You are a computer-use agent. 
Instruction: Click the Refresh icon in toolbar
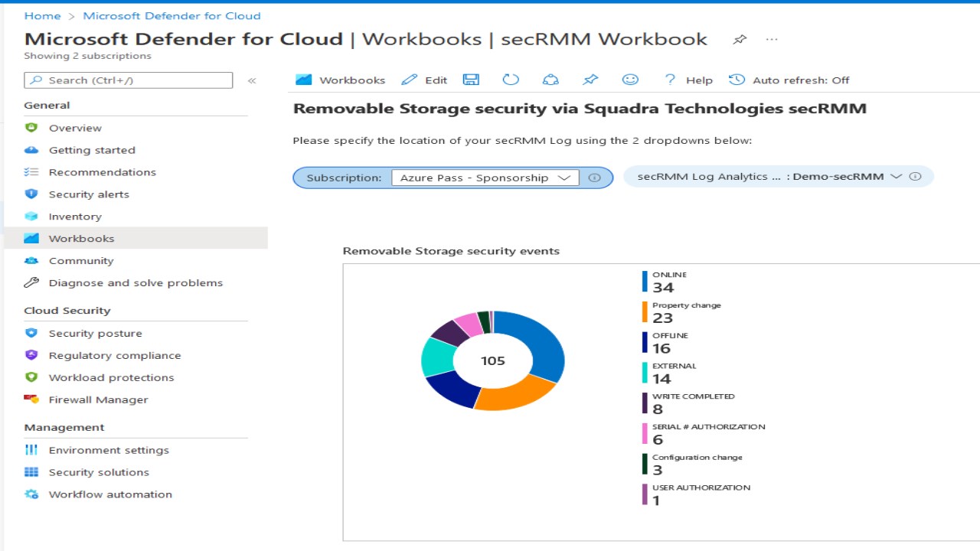tap(511, 80)
